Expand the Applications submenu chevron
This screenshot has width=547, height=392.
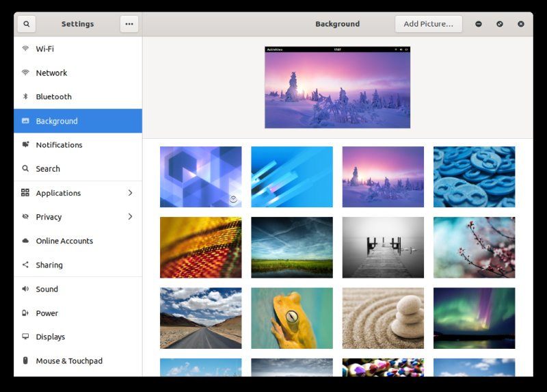(130, 193)
